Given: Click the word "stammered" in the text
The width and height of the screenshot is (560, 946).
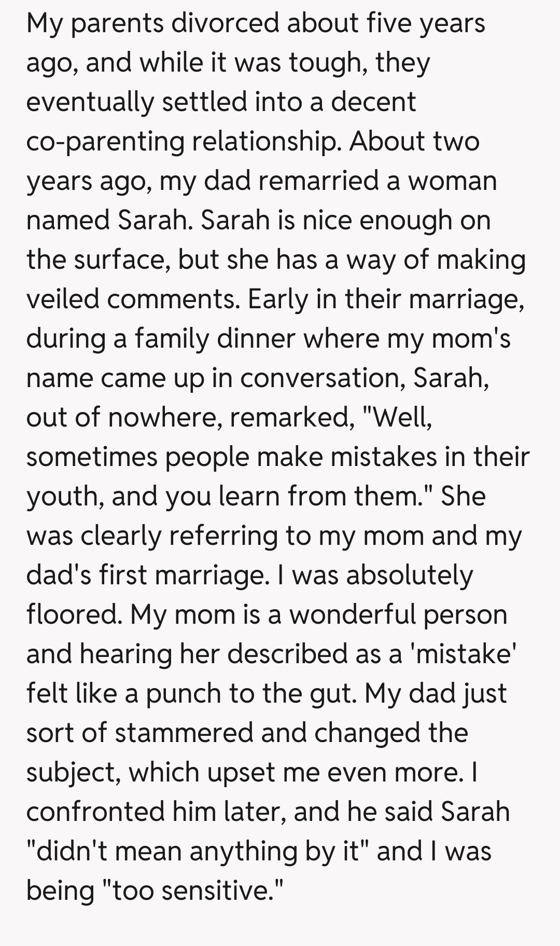Looking at the screenshot, I should click(x=184, y=733).
